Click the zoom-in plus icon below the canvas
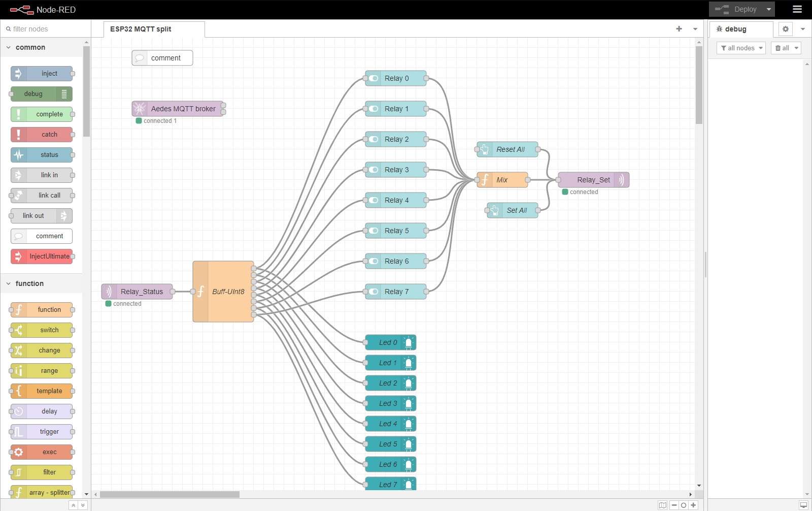The height and width of the screenshot is (511, 812). [x=693, y=505]
